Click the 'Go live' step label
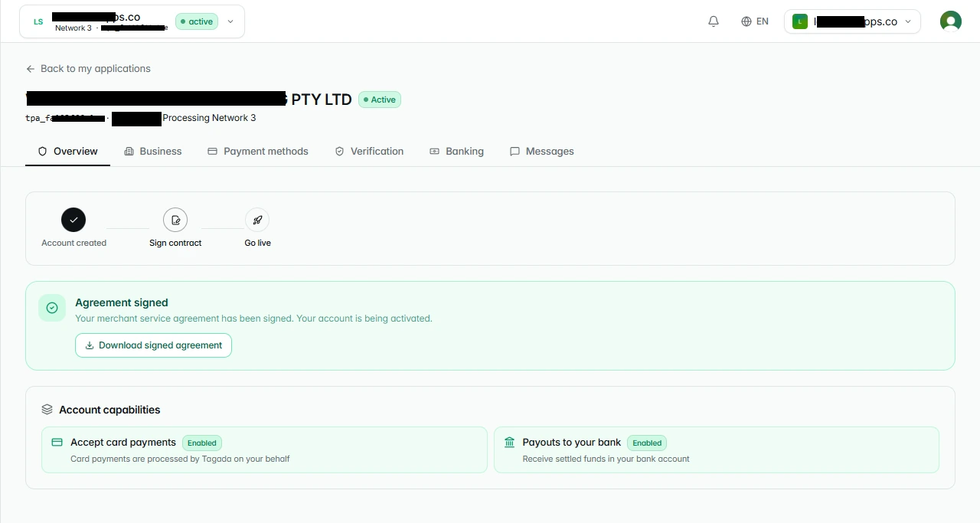 point(257,243)
